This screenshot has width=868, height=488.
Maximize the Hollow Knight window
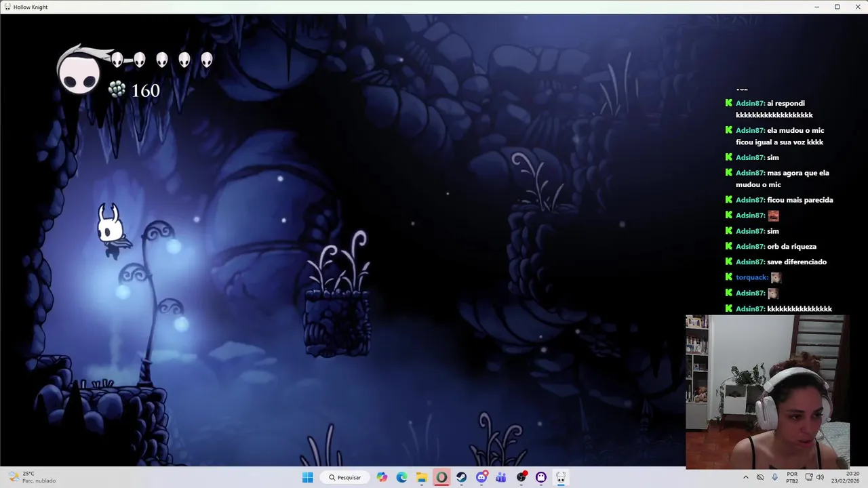837,7
